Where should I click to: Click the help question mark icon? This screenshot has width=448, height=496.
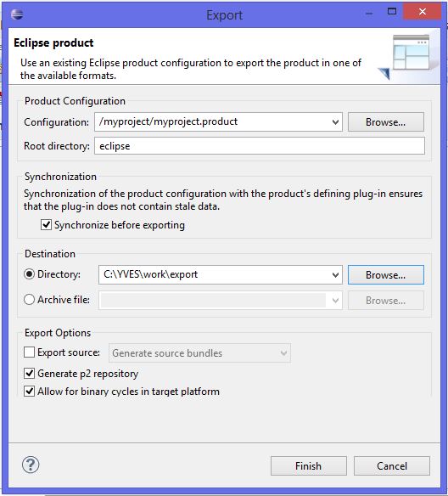[x=31, y=465]
